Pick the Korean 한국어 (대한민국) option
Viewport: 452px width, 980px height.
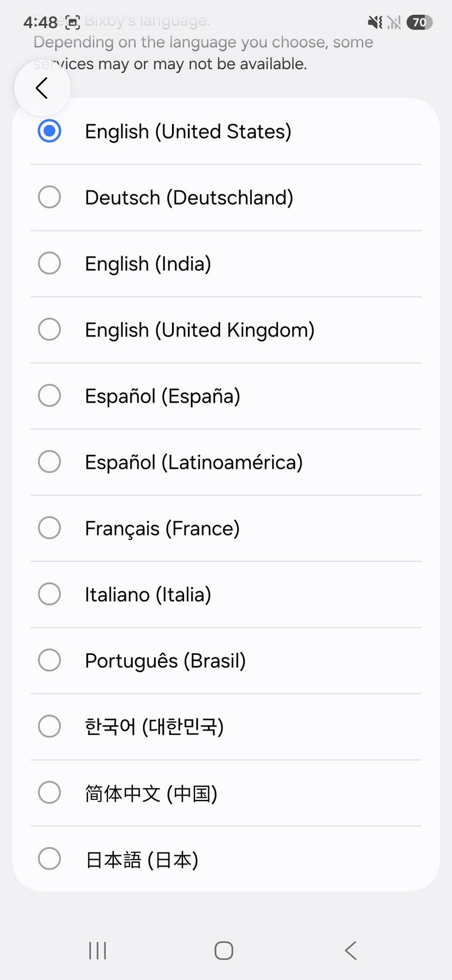pyautogui.click(x=49, y=726)
